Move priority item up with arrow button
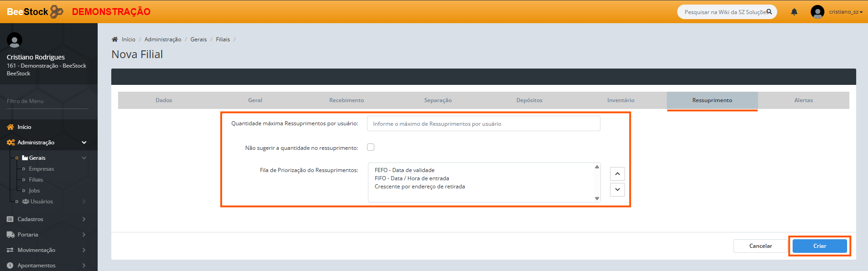868x271 pixels. 617,174
